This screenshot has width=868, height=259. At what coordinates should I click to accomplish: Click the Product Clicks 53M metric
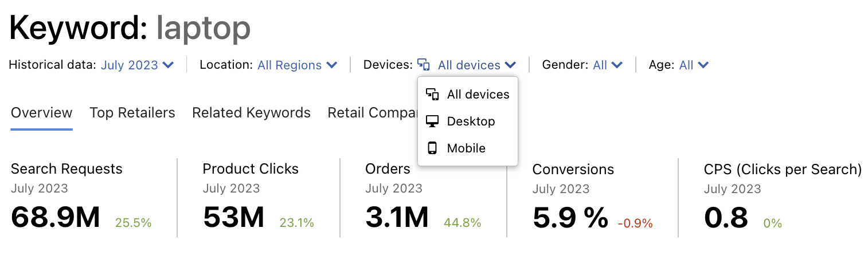pos(233,218)
